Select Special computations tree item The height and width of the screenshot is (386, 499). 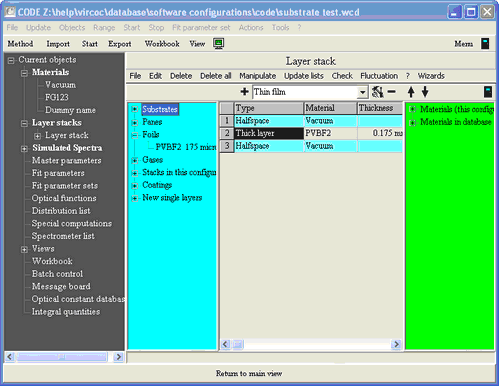pyautogui.click(x=72, y=224)
